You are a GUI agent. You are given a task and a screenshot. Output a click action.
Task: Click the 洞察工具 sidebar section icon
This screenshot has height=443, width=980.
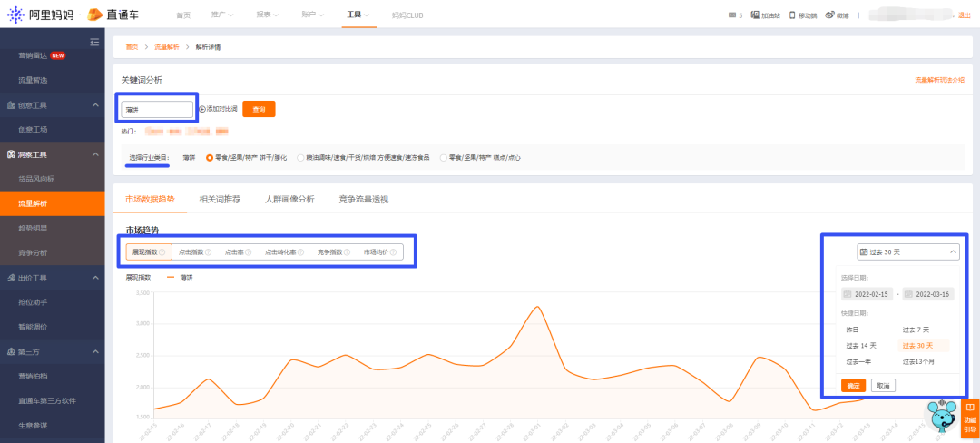pyautogui.click(x=11, y=154)
